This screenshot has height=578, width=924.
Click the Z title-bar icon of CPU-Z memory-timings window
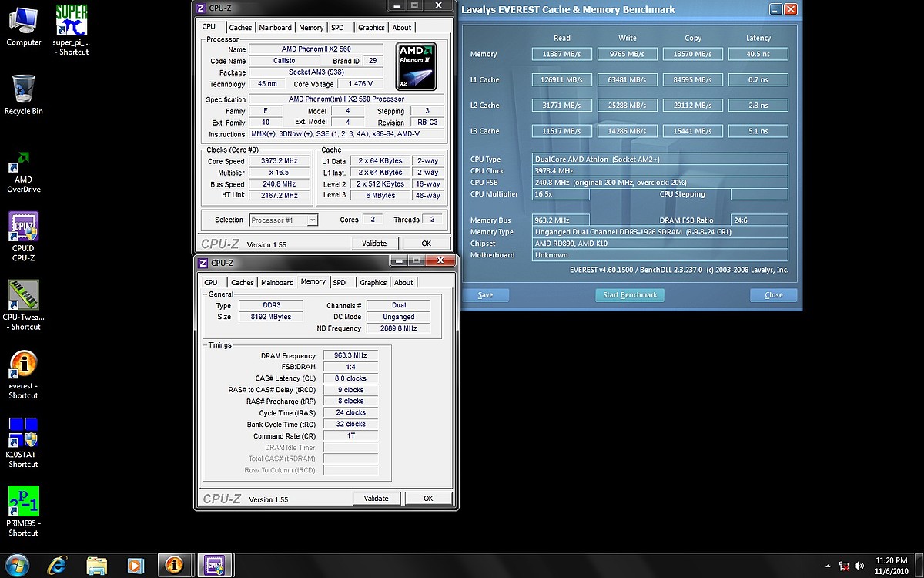tap(203, 263)
